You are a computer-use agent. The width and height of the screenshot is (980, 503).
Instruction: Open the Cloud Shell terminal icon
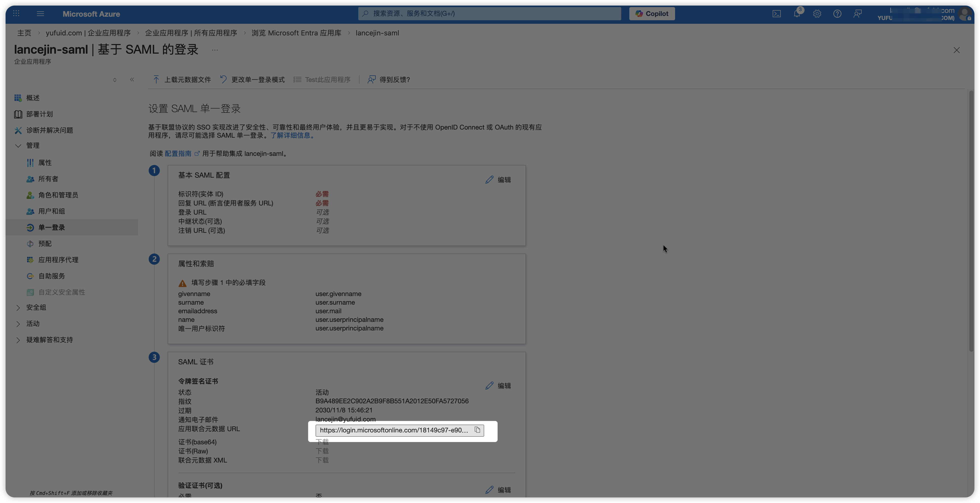click(776, 14)
